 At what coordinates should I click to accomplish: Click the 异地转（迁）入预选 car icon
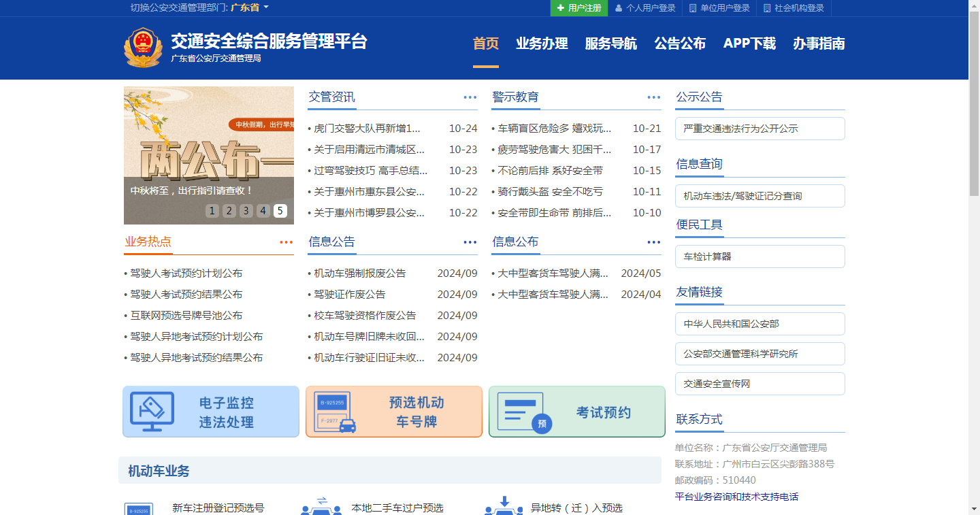tap(504, 506)
